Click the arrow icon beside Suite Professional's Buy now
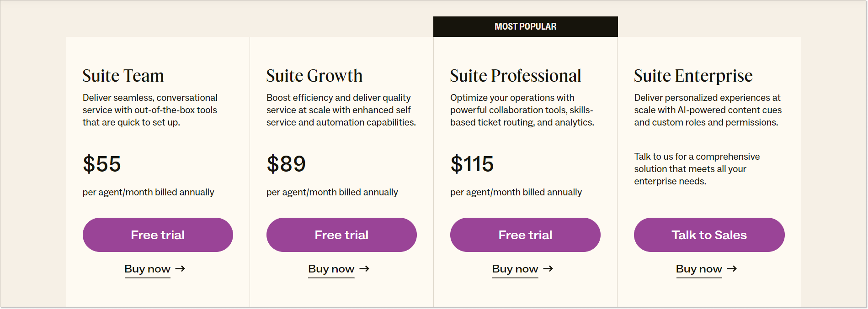 pos(548,269)
